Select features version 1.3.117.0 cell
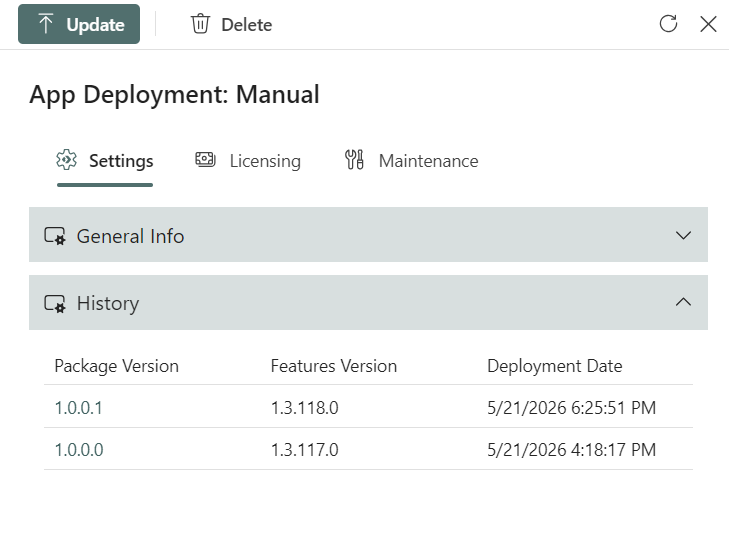The image size is (729, 536). pyautogui.click(x=305, y=450)
